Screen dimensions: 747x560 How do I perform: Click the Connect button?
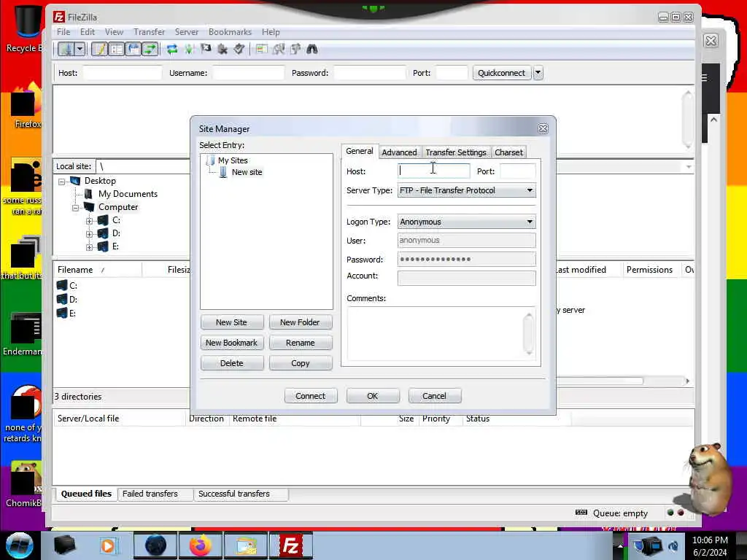point(311,396)
